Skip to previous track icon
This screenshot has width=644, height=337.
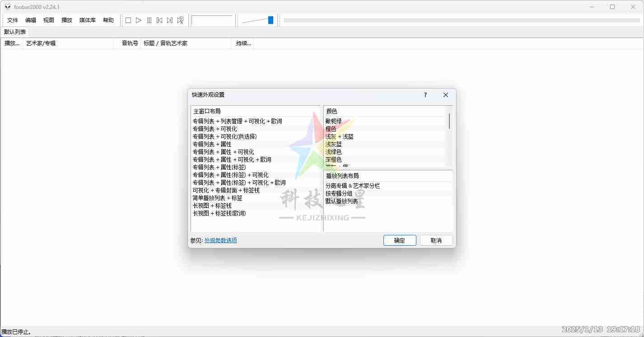point(159,20)
